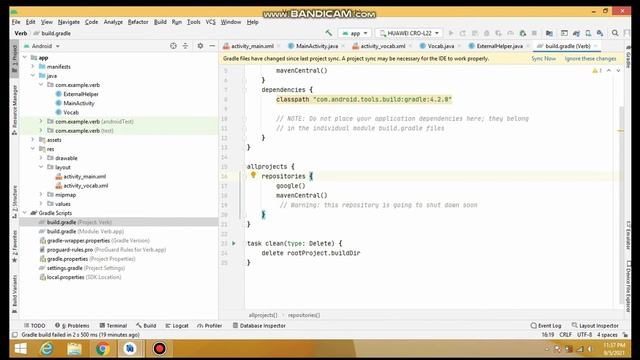Image resolution: width=640 pixels, height=360 pixels.
Task: Collapse the app module node
Action: click(25, 58)
